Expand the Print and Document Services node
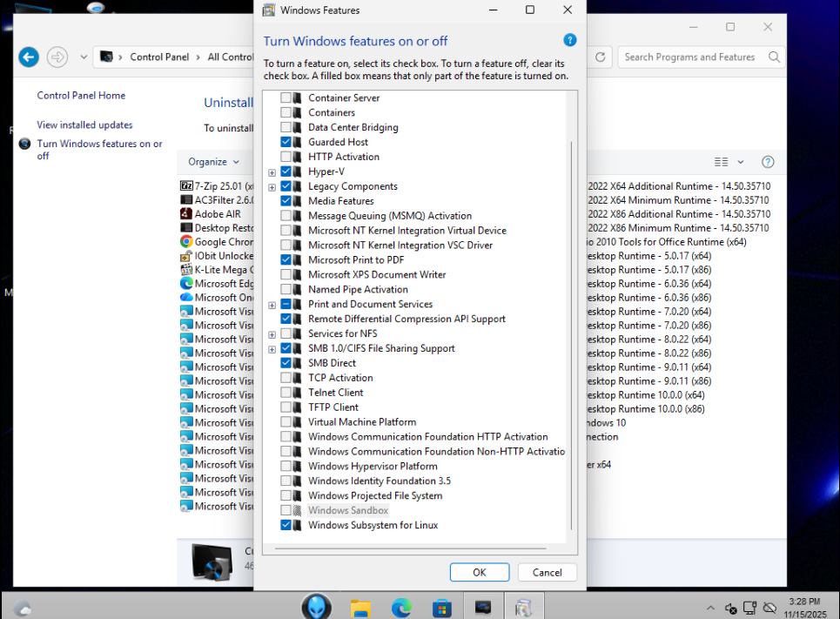The width and height of the screenshot is (840, 619). [x=272, y=305]
